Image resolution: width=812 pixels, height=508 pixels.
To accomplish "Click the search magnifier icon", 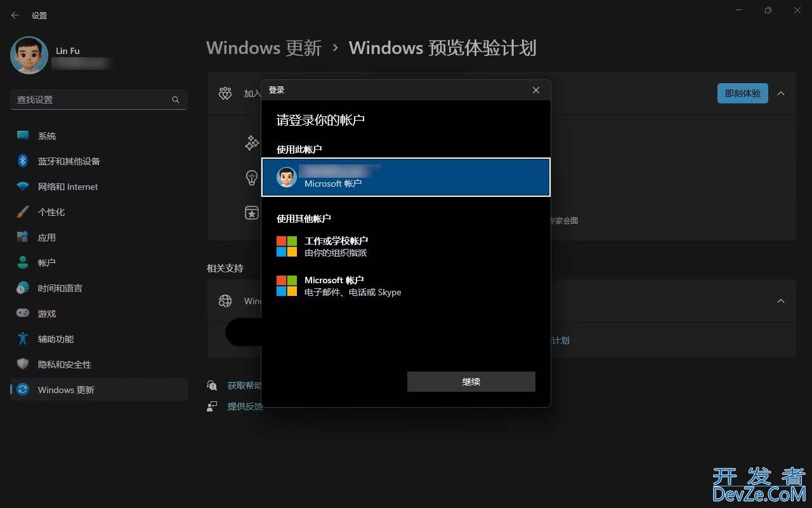I will coord(176,100).
